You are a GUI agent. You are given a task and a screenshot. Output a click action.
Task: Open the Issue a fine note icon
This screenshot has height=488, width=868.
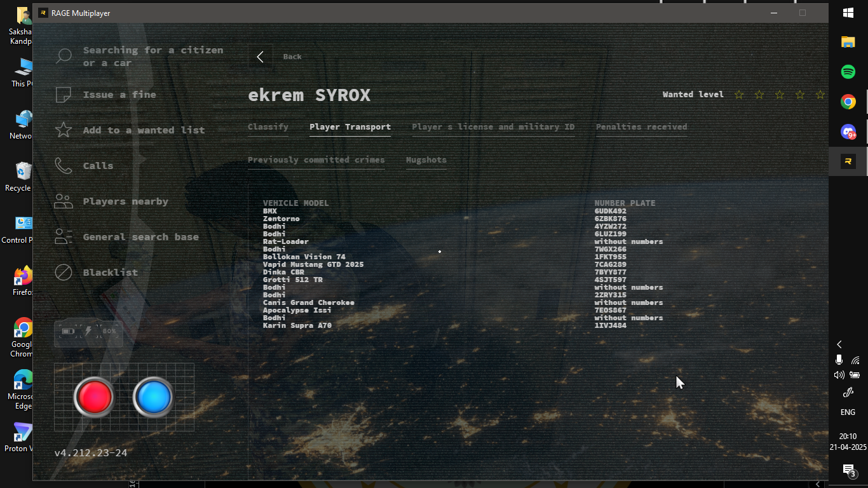pyautogui.click(x=64, y=95)
